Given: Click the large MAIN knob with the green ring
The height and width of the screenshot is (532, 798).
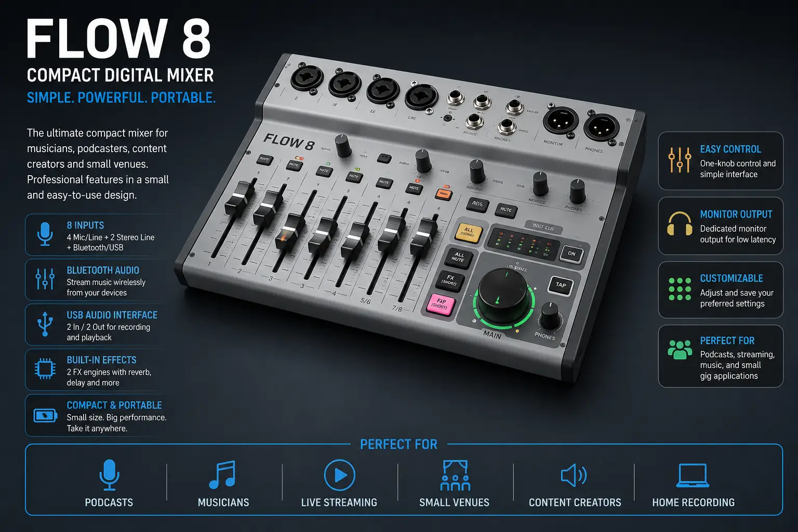Looking at the screenshot, I should tap(503, 296).
